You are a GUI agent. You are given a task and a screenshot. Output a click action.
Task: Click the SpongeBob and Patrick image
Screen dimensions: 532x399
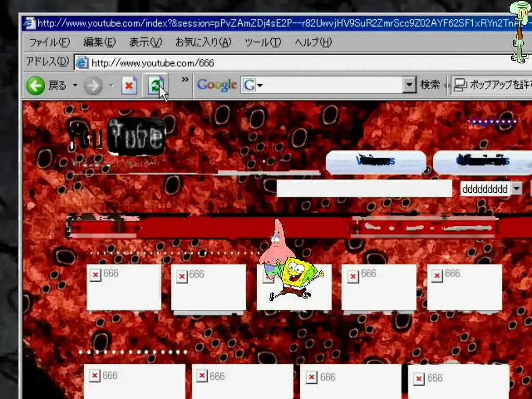[x=291, y=261]
